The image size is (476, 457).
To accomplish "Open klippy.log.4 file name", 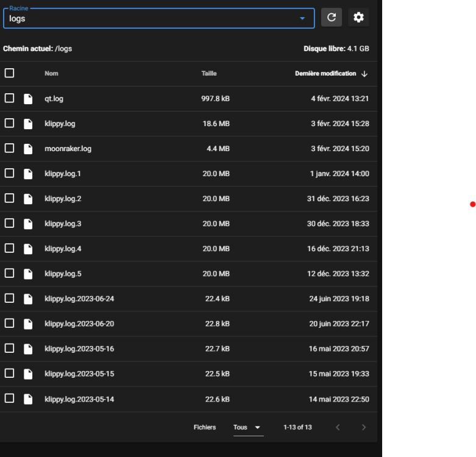I will pyautogui.click(x=63, y=249).
